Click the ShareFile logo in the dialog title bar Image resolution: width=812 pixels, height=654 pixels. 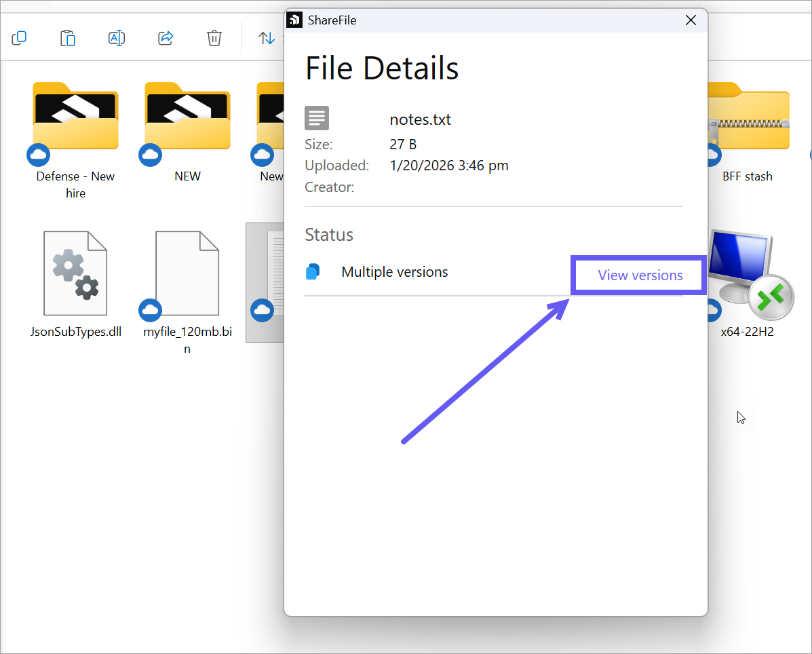[294, 20]
